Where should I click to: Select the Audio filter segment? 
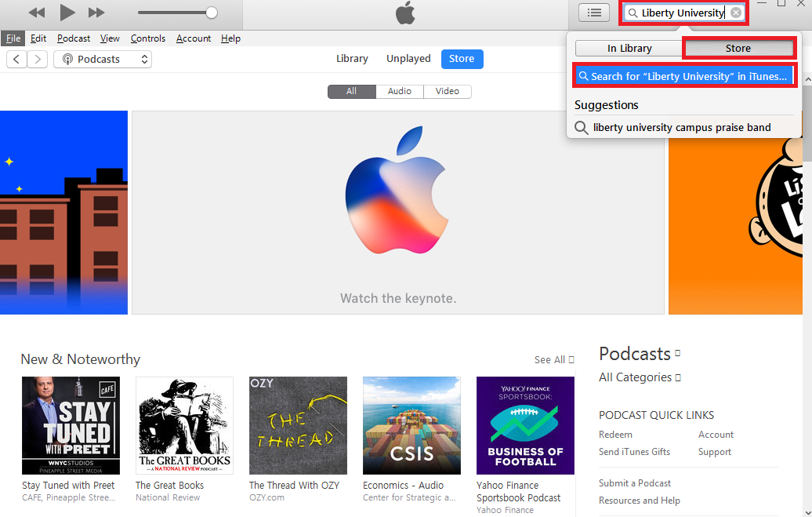(x=400, y=91)
